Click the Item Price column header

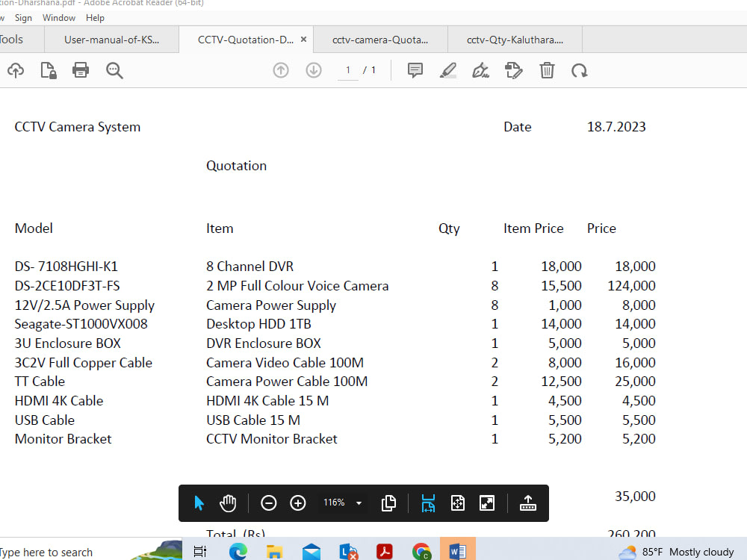click(x=533, y=228)
